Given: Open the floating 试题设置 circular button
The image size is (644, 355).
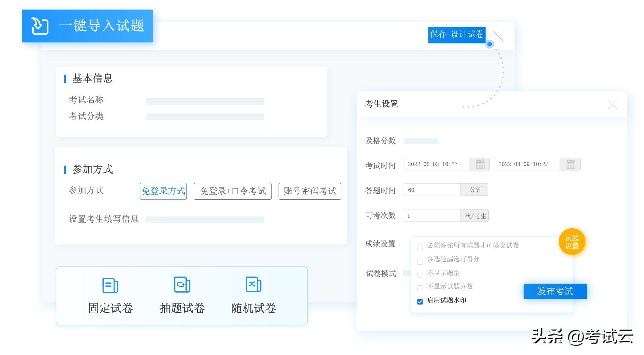Looking at the screenshot, I should click(572, 241).
